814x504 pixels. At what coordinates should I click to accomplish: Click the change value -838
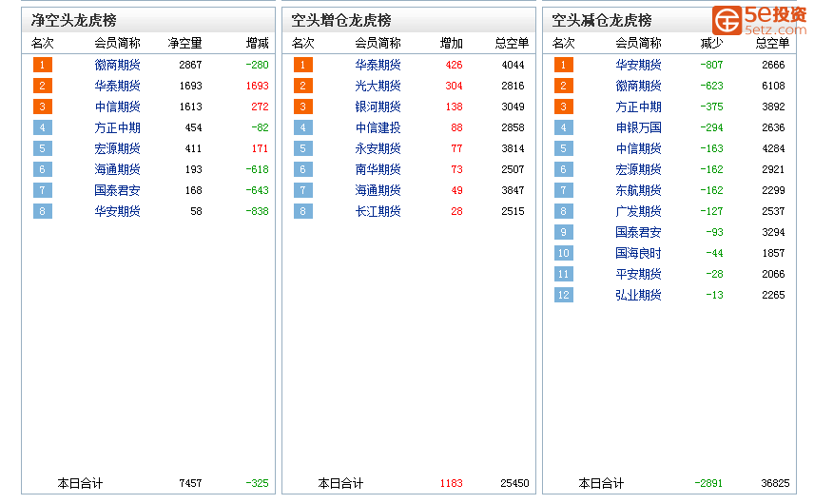pos(258,211)
